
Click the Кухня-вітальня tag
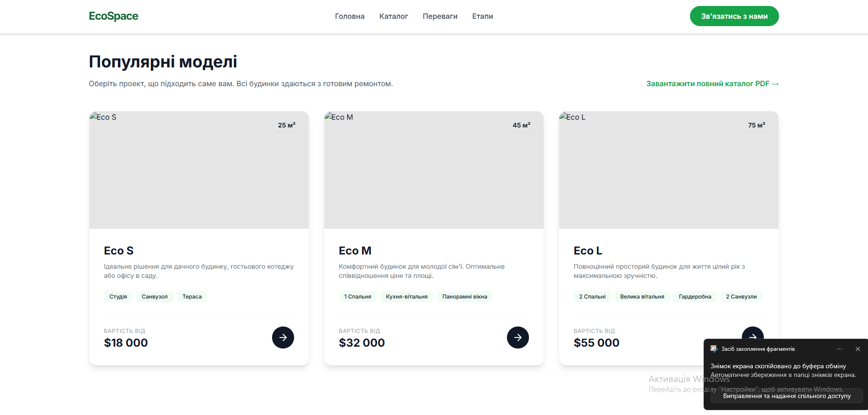407,297
